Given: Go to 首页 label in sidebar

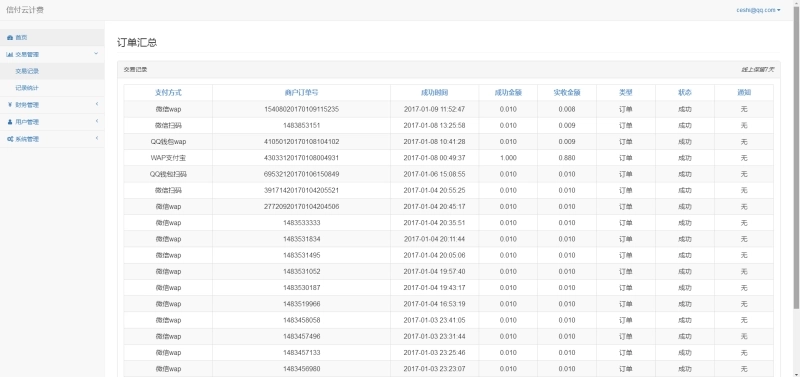Looking at the screenshot, I should click(x=21, y=38).
